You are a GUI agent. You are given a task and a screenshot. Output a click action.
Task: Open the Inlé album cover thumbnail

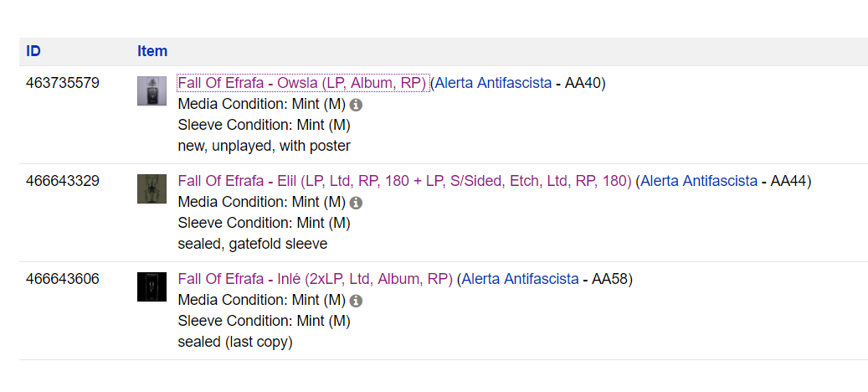click(x=152, y=286)
